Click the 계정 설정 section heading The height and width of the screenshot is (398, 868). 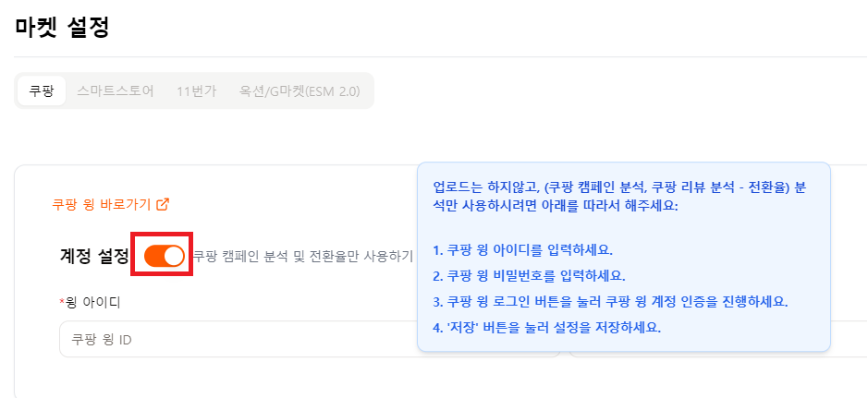(94, 257)
